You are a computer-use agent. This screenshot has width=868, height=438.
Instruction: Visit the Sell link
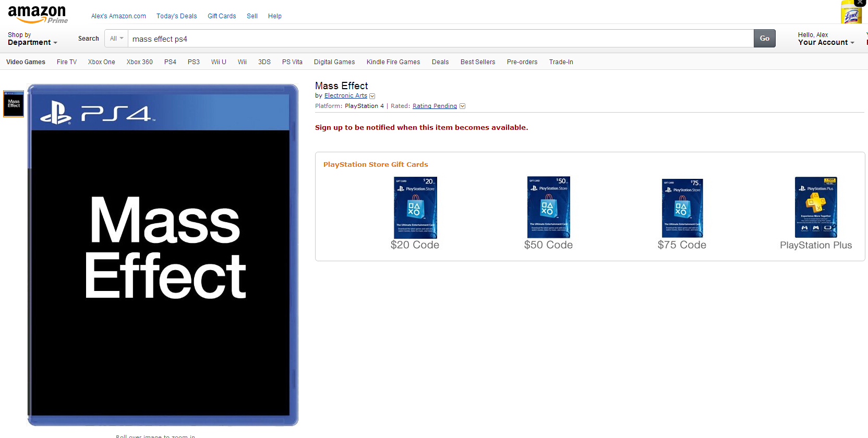[x=252, y=16]
